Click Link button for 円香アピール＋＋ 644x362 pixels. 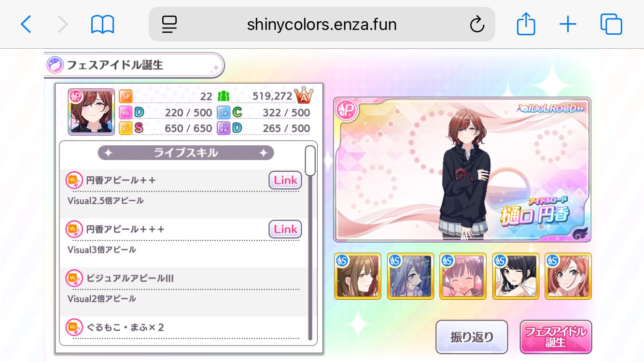click(x=285, y=181)
